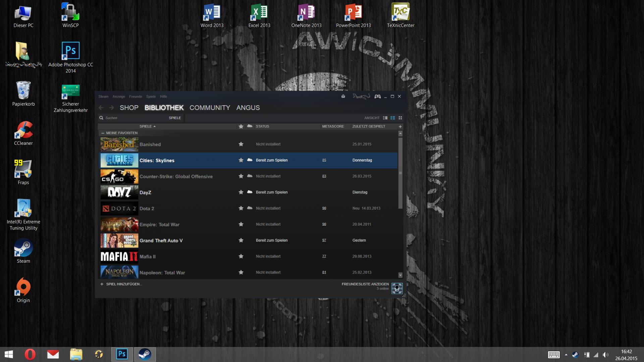Toggle favorite star for DayZ
The height and width of the screenshot is (362, 644).
[x=241, y=192]
